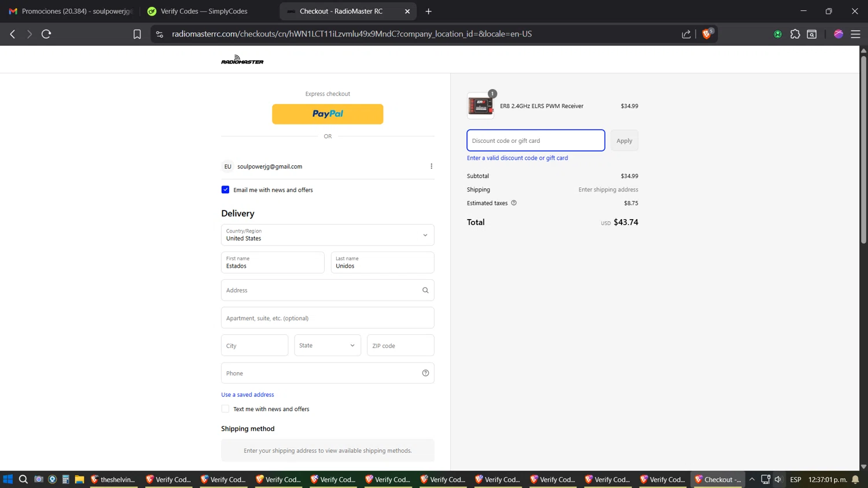Screen dimensions: 868x488
Task: Click Use a saved address link
Action: coord(248,394)
